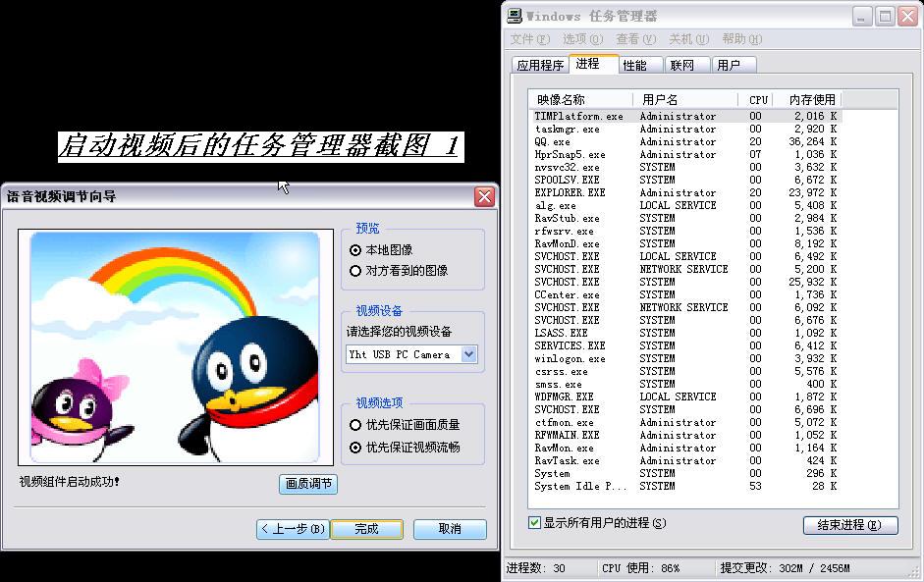
Task: Toggle 显示所有用户的进程 checkbox
Action: coord(534,522)
